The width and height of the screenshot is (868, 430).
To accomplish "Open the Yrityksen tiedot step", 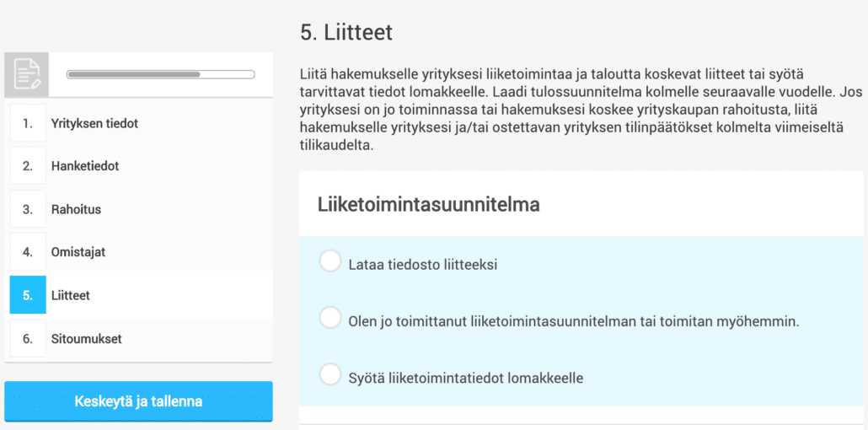I will click(94, 123).
